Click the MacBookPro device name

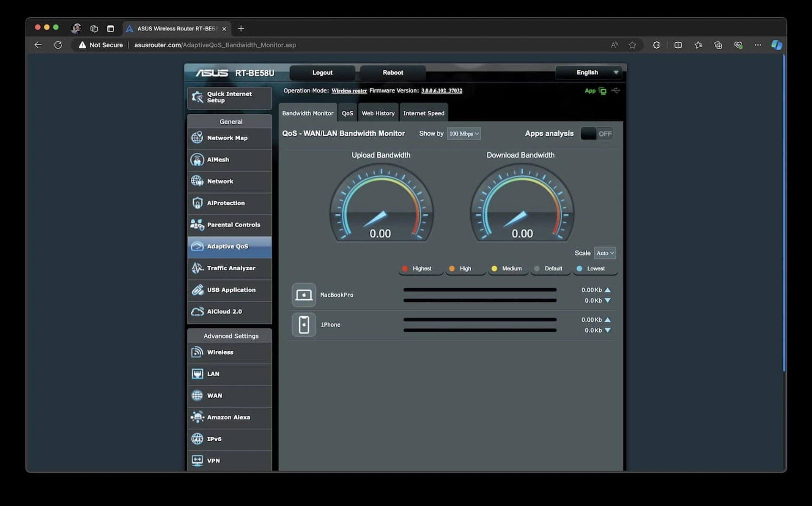337,295
